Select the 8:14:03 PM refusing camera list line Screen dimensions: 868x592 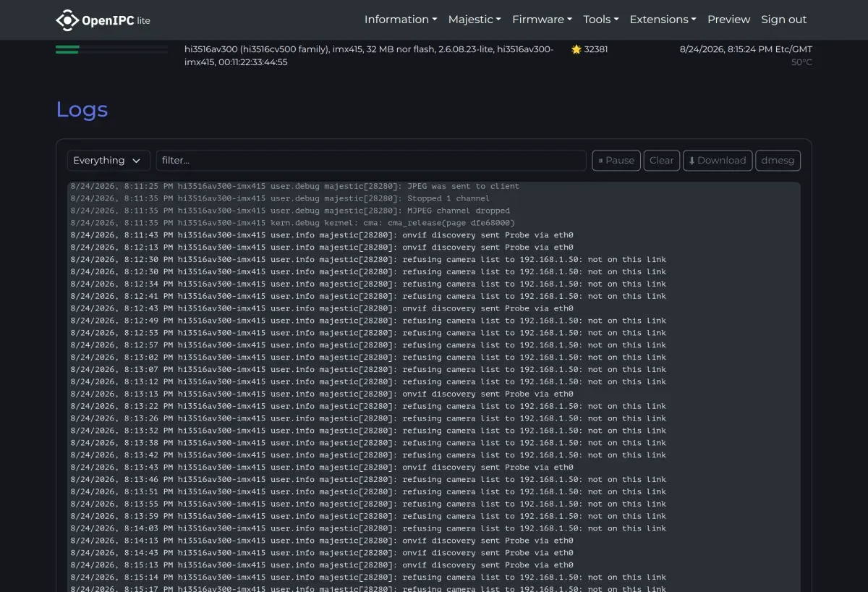tap(368, 528)
